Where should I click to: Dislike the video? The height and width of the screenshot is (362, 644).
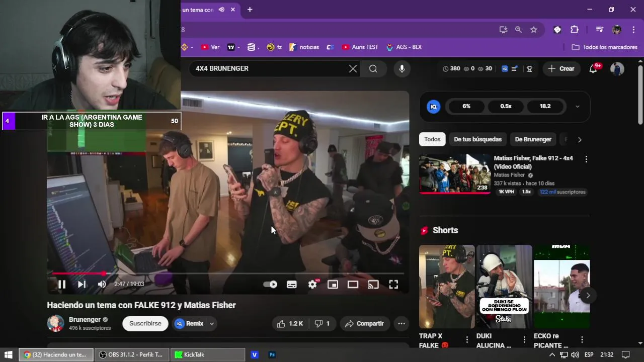click(322, 324)
